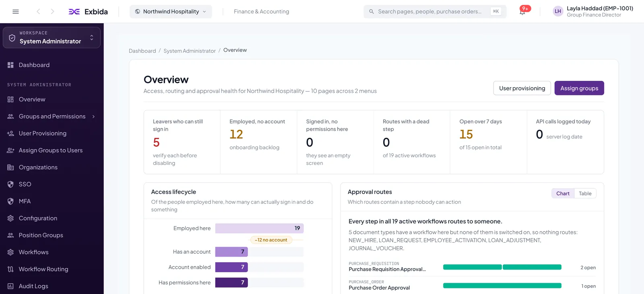This screenshot has width=644, height=294.
Task: Open the Northwind Hospitality organization dropdown
Action: pos(171,12)
